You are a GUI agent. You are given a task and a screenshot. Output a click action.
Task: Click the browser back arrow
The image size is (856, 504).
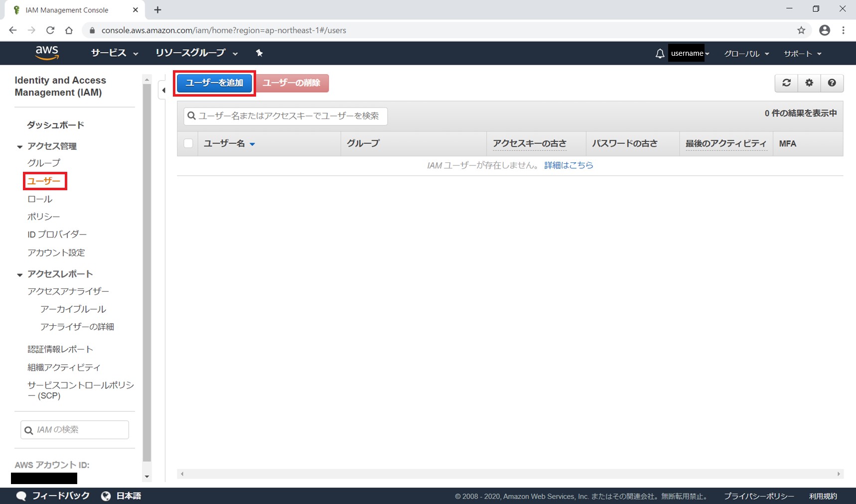tap(13, 30)
